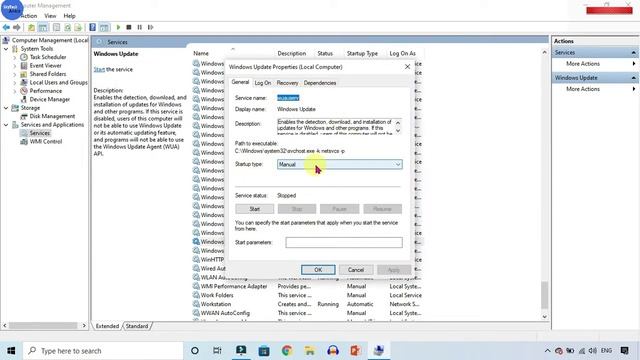Image resolution: width=640 pixels, height=360 pixels.
Task: Select Event Viewer in the tree
Action: coord(45,66)
